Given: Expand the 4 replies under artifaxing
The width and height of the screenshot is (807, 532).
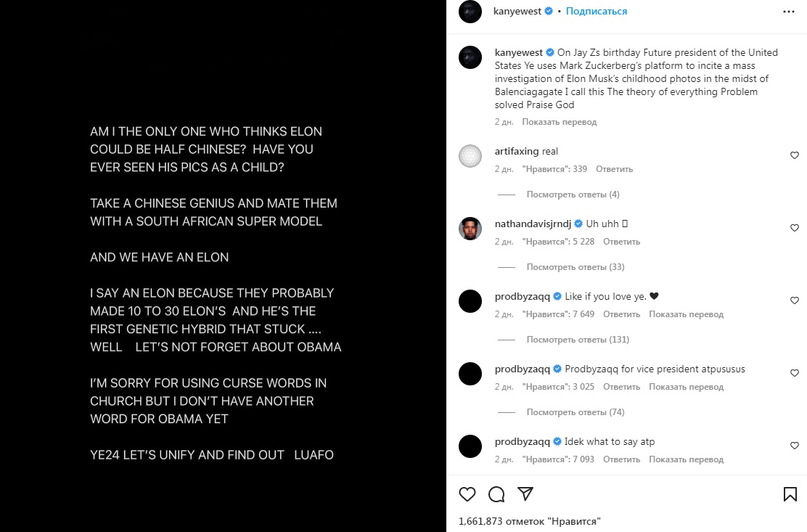Looking at the screenshot, I should click(x=573, y=195).
